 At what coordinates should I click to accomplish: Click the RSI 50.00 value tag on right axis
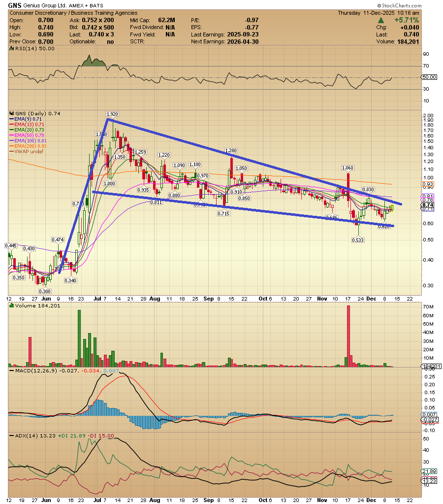tap(429, 77)
